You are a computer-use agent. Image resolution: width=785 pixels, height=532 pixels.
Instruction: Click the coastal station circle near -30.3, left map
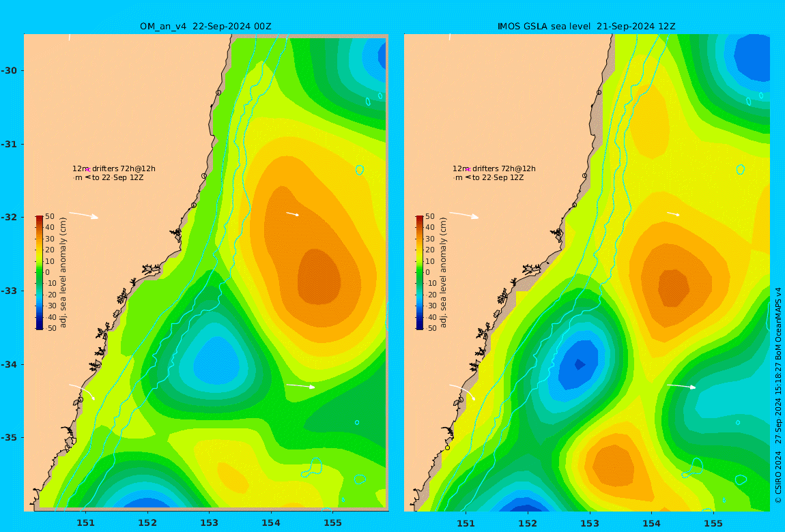pyautogui.click(x=218, y=93)
